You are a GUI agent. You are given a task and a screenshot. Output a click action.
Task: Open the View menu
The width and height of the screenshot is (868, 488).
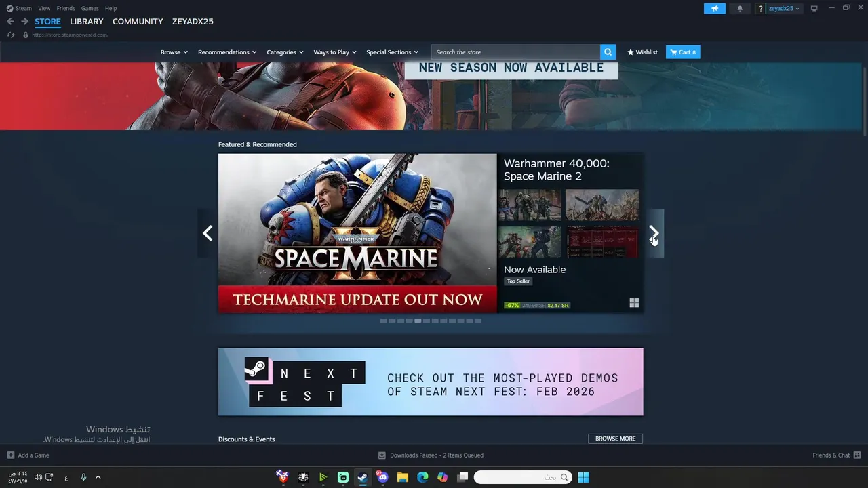point(44,8)
